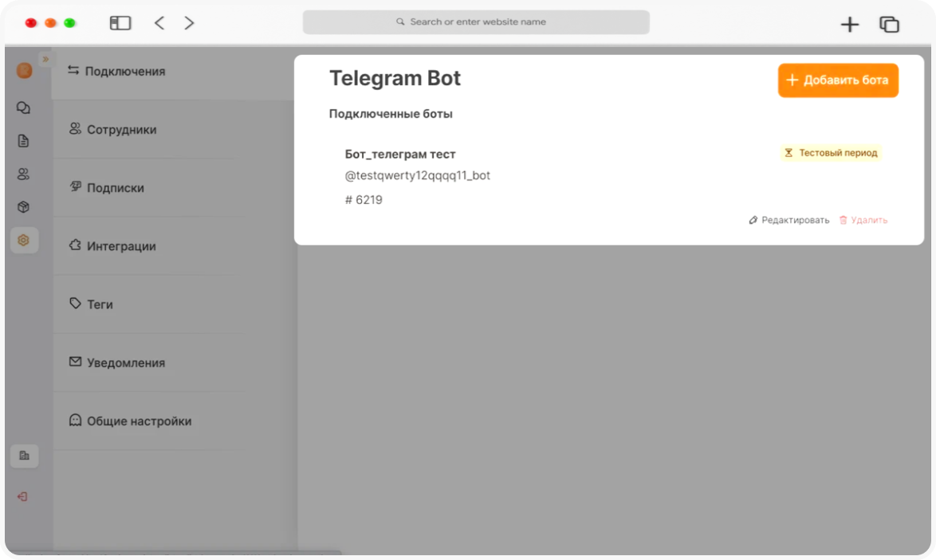
Task: Click the orange profile avatar
Action: [x=25, y=70]
